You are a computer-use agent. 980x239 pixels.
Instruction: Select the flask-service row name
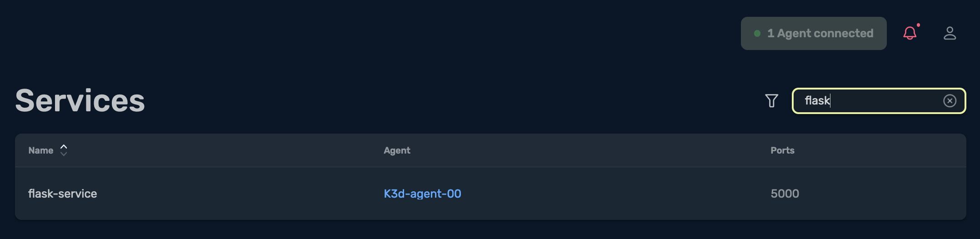tap(63, 194)
